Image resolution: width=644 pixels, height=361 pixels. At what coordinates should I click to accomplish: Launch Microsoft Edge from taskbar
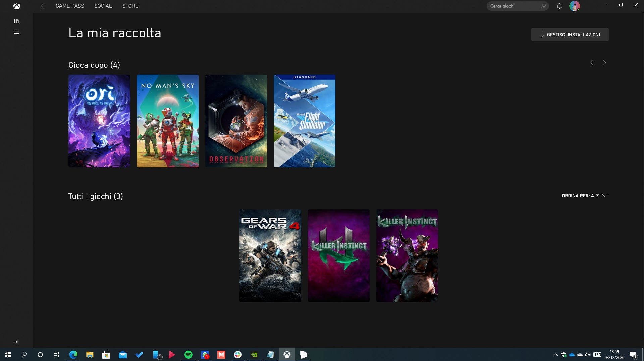click(x=73, y=355)
